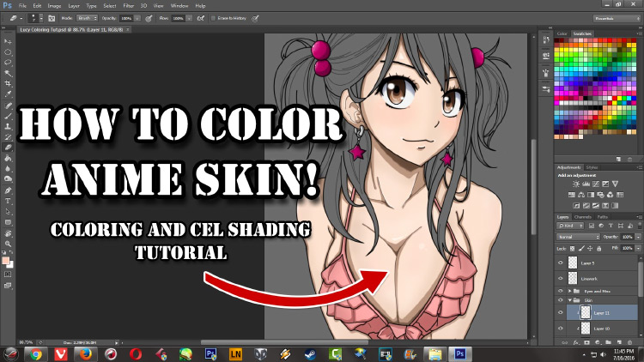644x362 pixels.
Task: Select the Type tool
Action: pyautogui.click(x=8, y=201)
